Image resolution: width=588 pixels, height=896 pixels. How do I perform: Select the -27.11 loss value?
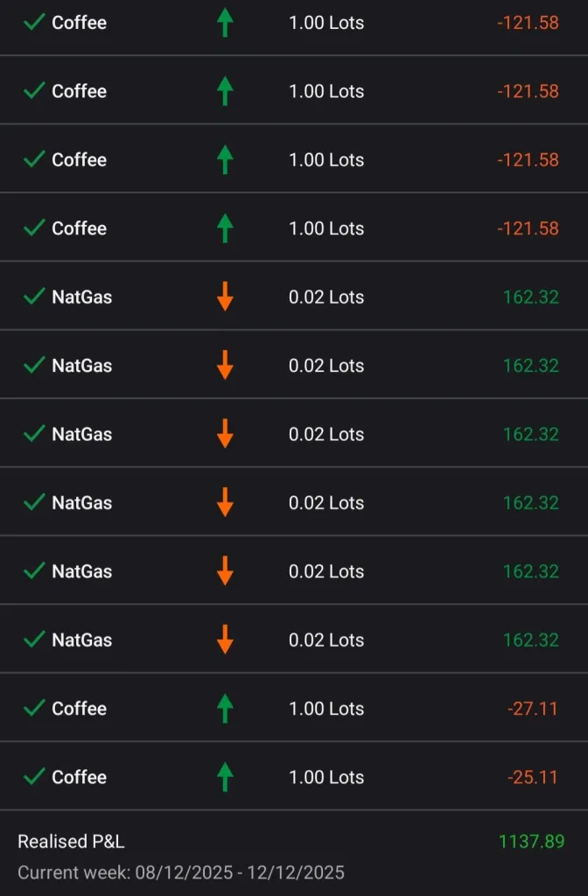pyautogui.click(x=532, y=709)
